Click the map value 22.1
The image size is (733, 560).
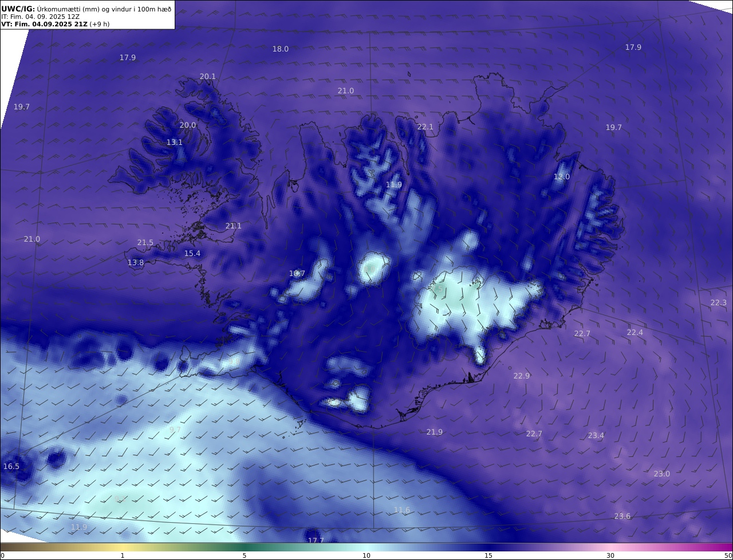click(x=425, y=127)
